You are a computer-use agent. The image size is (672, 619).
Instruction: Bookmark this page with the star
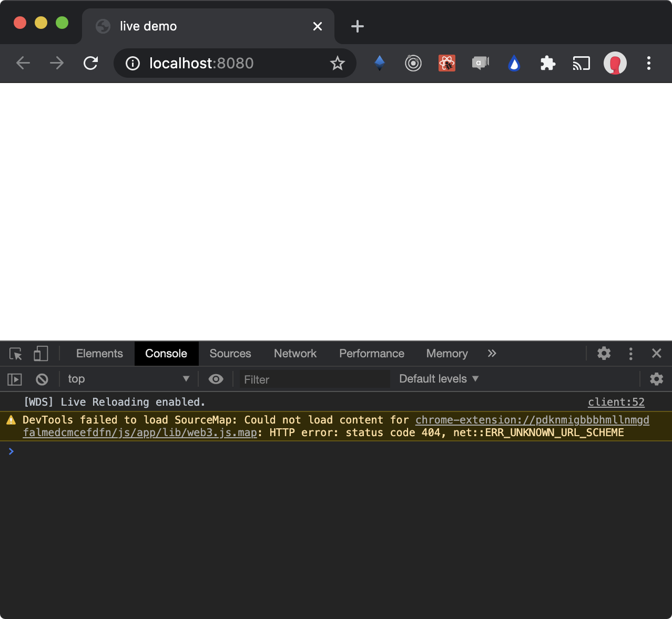click(337, 64)
